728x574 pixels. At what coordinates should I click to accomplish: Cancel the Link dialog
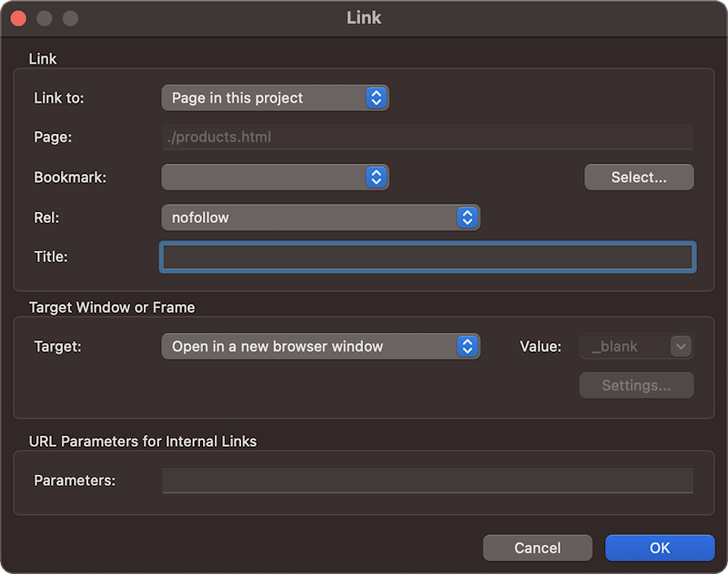click(537, 548)
